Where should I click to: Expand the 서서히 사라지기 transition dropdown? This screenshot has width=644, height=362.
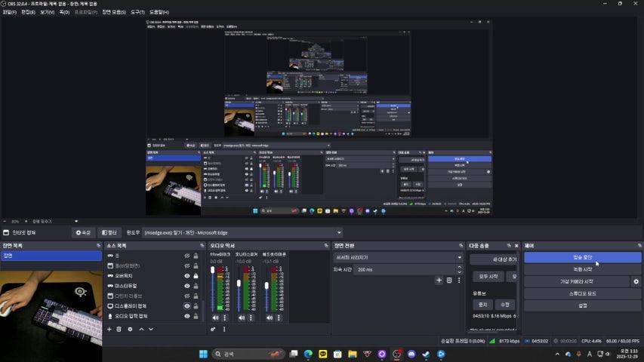(397, 257)
